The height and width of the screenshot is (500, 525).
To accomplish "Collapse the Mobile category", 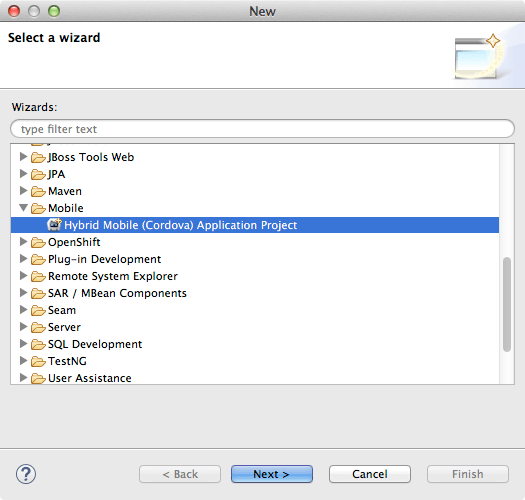I will pyautogui.click(x=23, y=208).
